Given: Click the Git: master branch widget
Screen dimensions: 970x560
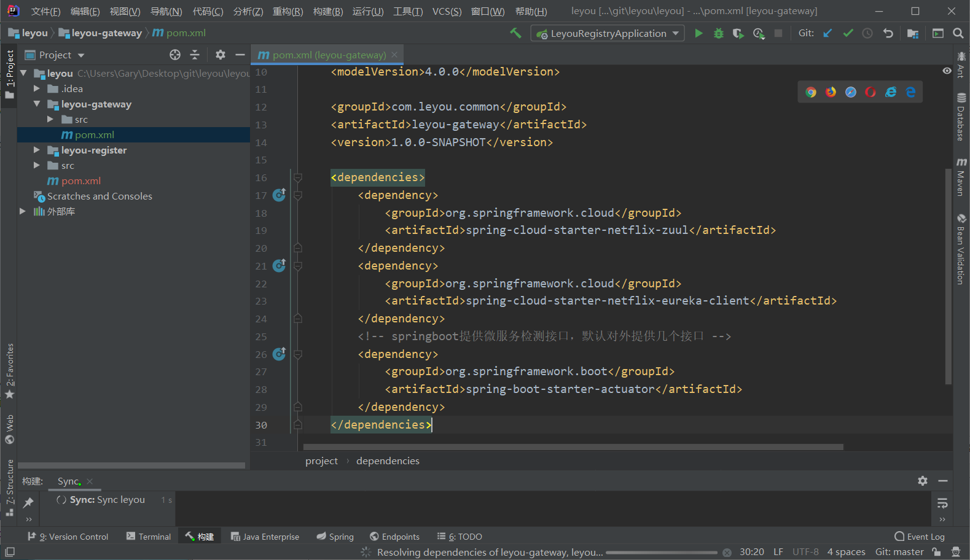Looking at the screenshot, I should [x=899, y=552].
